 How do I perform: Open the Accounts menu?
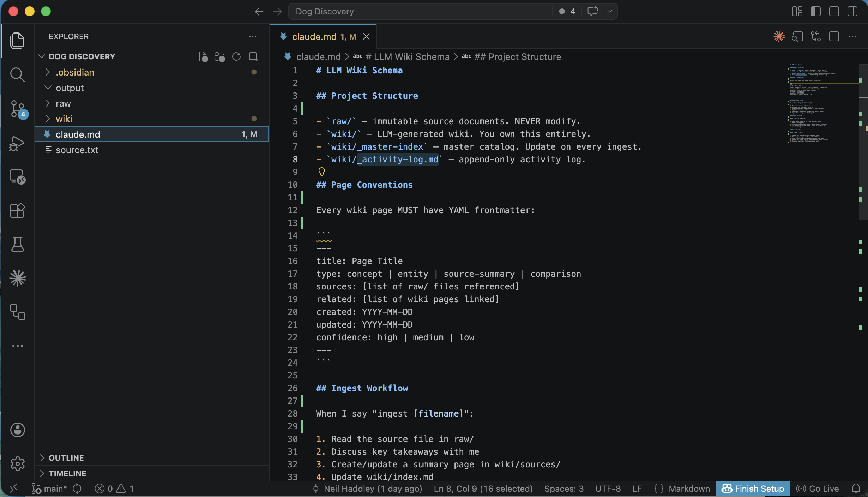17,430
